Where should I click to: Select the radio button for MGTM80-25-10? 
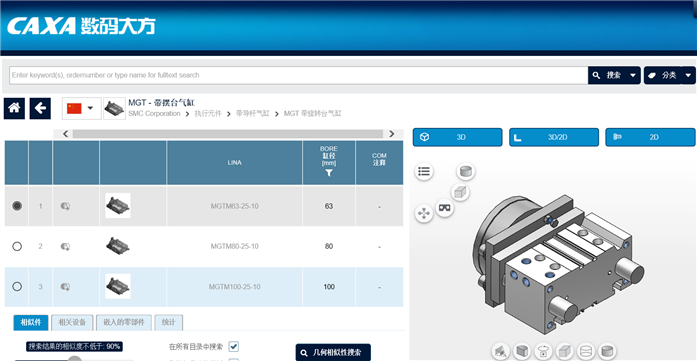17,246
